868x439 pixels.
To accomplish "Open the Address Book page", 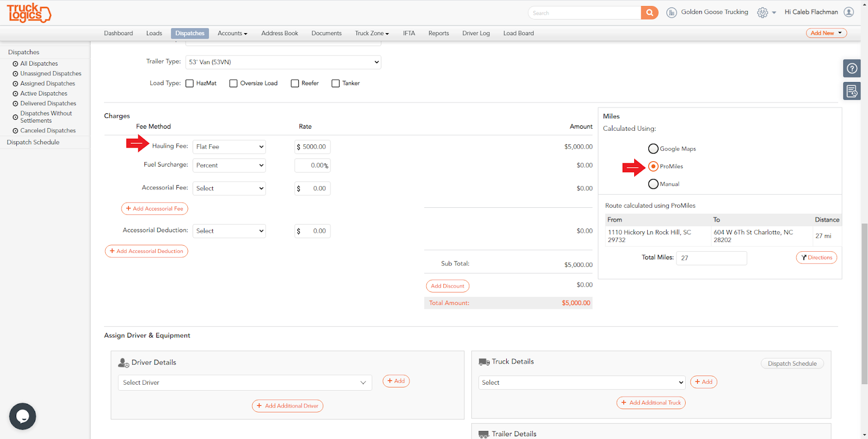I will [280, 34].
